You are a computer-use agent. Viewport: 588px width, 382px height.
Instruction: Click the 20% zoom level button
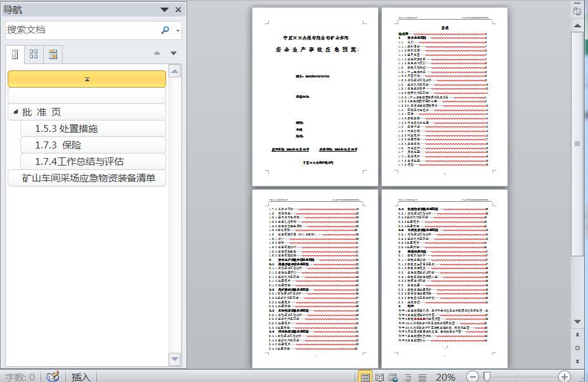[x=445, y=377]
